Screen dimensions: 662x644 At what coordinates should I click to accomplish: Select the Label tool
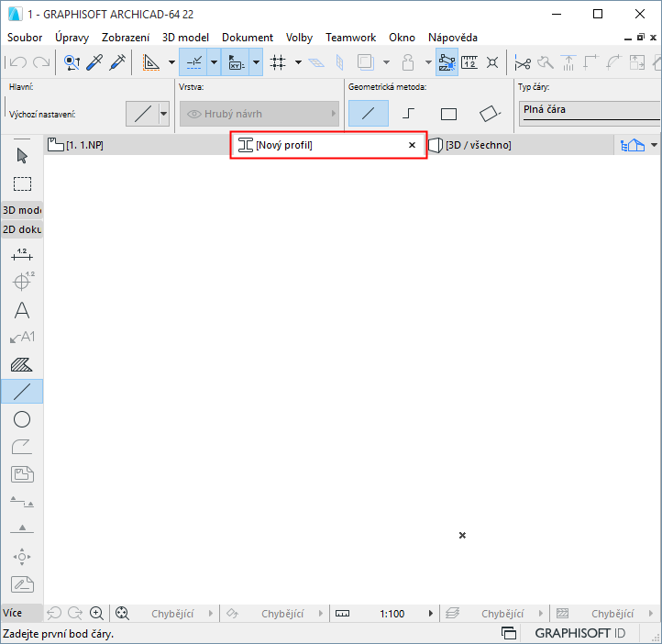click(x=22, y=337)
